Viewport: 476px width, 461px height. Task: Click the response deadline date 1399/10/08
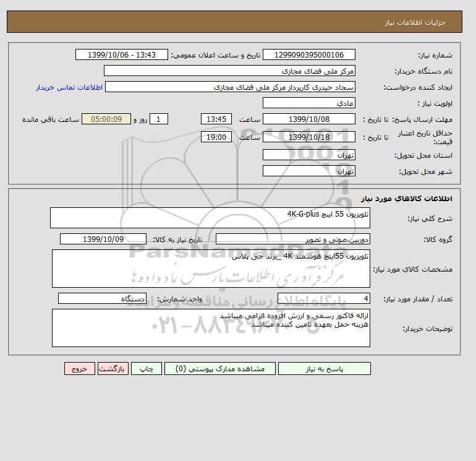[308, 119]
